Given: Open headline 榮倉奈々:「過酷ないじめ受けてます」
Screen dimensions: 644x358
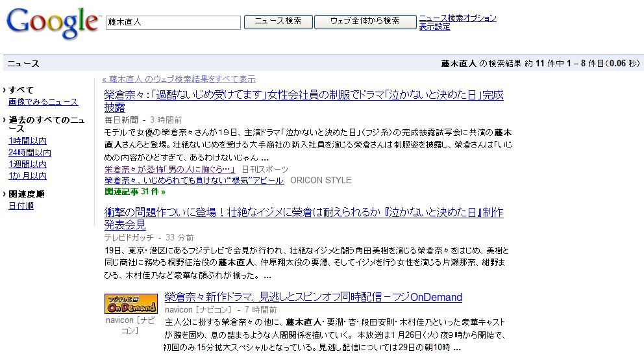Looking at the screenshot, I should pos(304,101).
